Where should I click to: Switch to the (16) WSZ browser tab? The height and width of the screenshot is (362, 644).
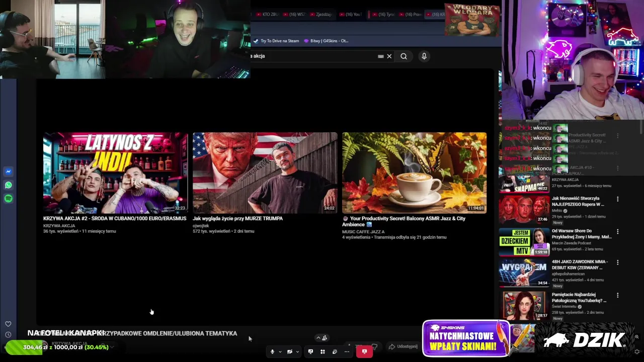[x=294, y=15]
